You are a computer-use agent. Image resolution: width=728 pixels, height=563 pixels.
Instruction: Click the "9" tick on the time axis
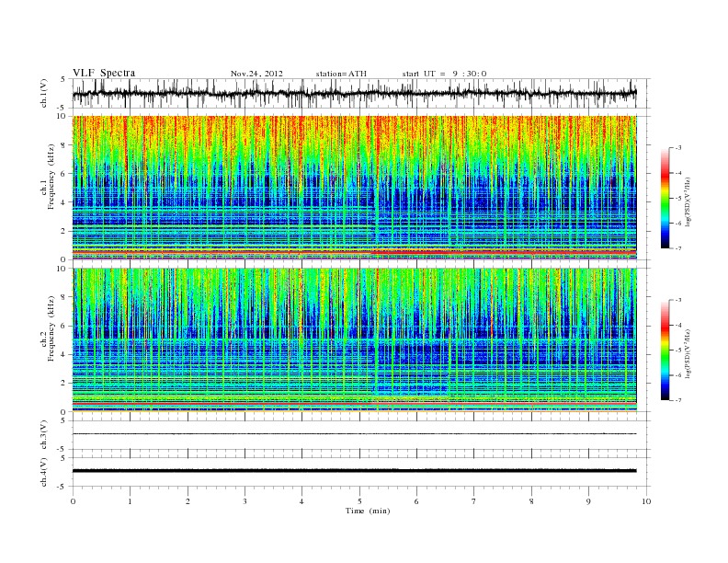[x=588, y=501]
